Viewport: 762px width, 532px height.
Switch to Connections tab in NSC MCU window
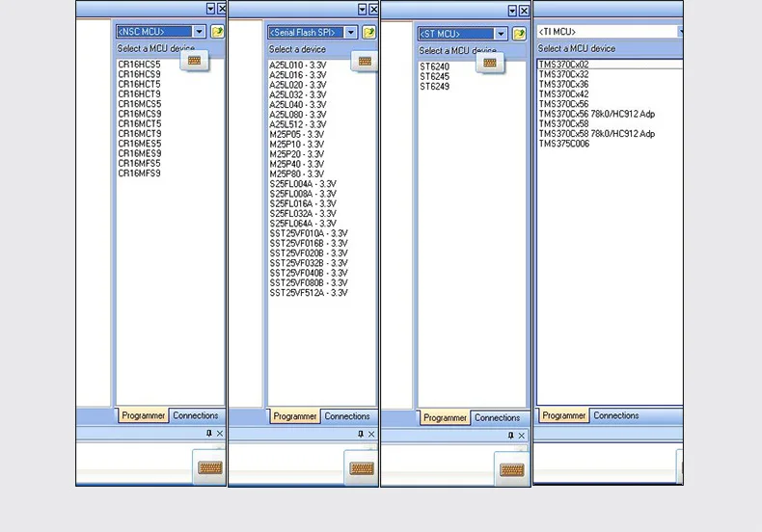tap(196, 415)
